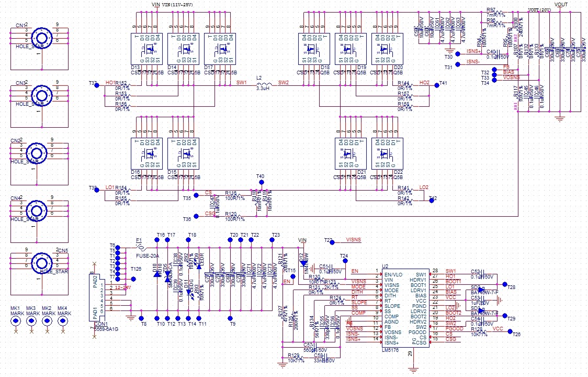
Task: Click test point T31 dot
Action: point(458,64)
